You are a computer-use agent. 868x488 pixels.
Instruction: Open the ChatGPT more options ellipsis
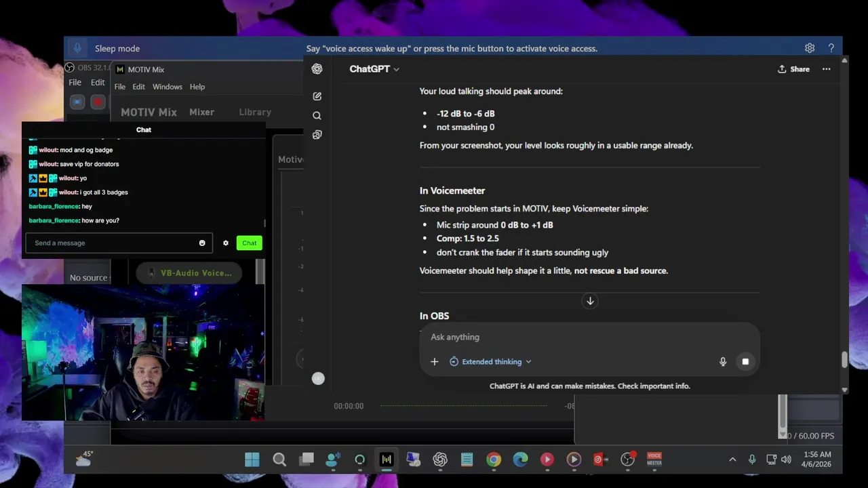826,69
